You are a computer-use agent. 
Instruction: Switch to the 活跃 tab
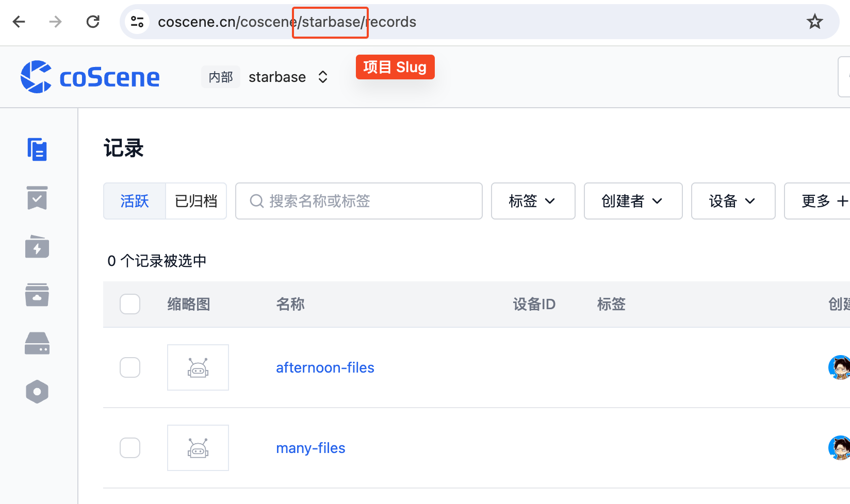[135, 201]
